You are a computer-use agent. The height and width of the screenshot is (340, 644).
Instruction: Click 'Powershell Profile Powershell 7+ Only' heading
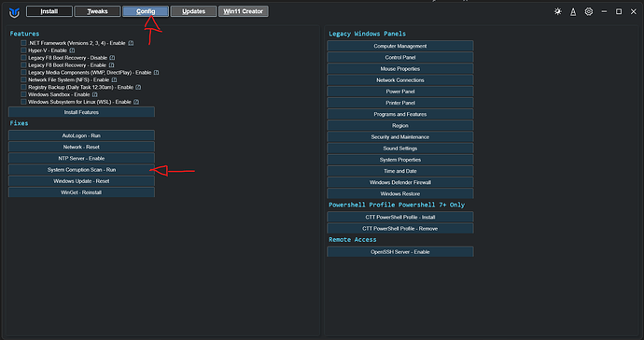click(x=397, y=205)
